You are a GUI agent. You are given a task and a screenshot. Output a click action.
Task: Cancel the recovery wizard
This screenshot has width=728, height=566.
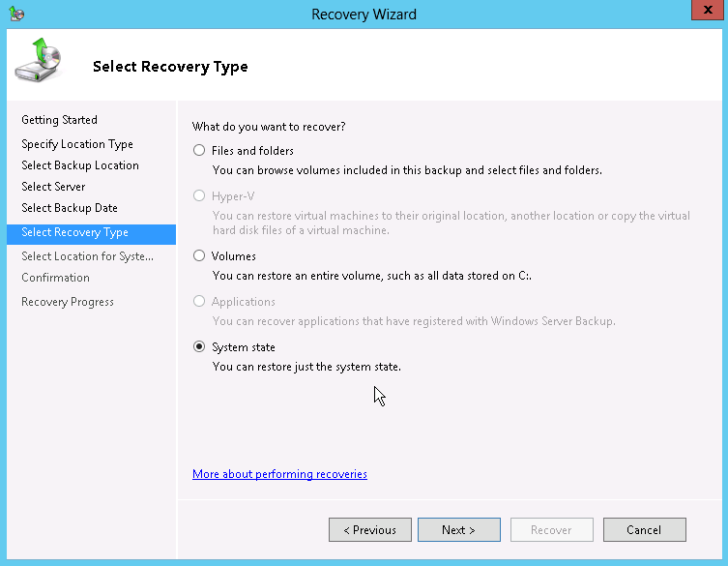(644, 530)
